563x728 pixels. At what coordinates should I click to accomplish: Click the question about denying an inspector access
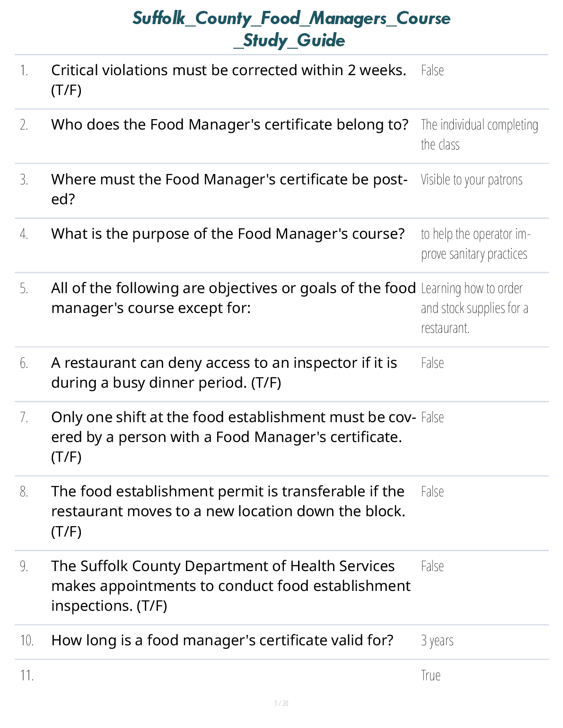(x=224, y=373)
